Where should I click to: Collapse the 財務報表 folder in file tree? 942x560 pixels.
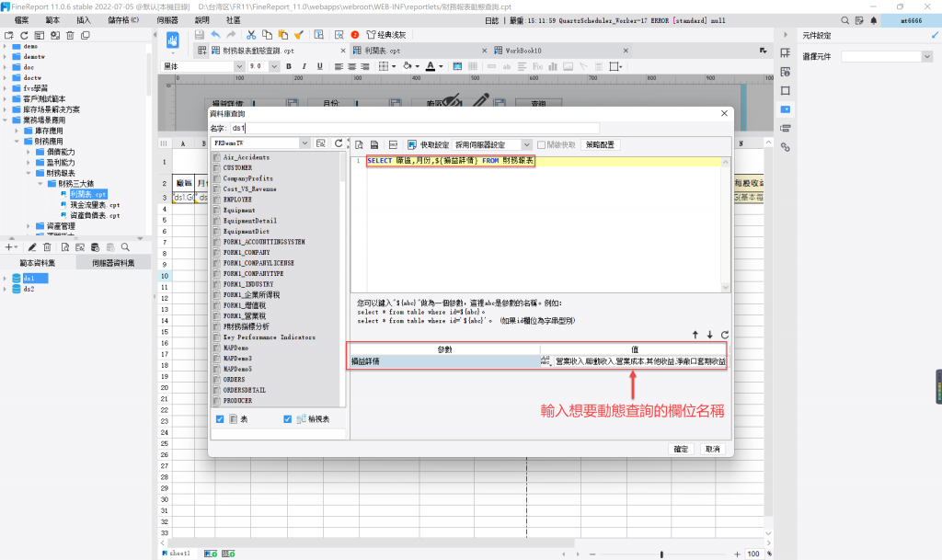click(29, 173)
